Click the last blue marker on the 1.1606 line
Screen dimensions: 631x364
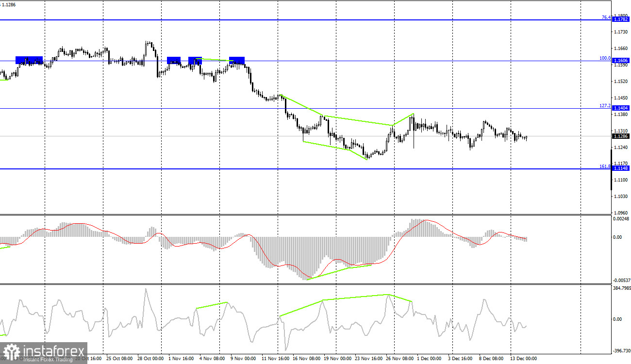click(237, 61)
